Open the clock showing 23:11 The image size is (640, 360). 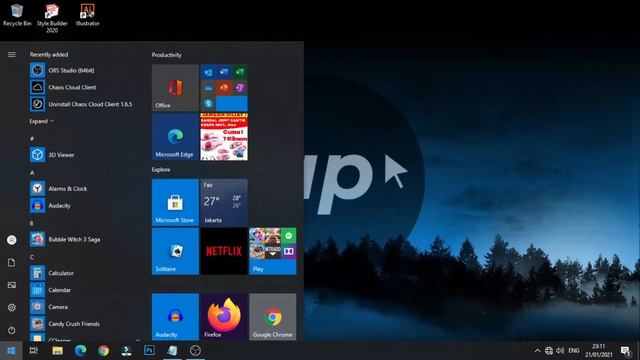599,351
